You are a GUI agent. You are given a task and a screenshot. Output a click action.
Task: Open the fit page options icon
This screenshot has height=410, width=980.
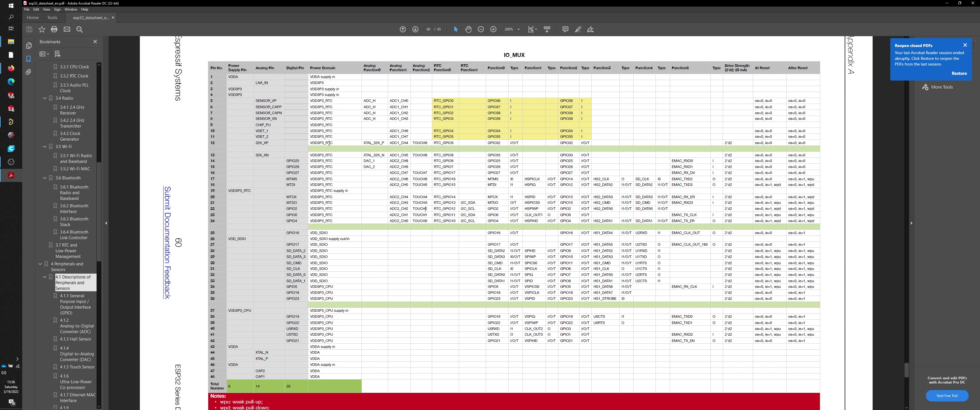point(532,29)
